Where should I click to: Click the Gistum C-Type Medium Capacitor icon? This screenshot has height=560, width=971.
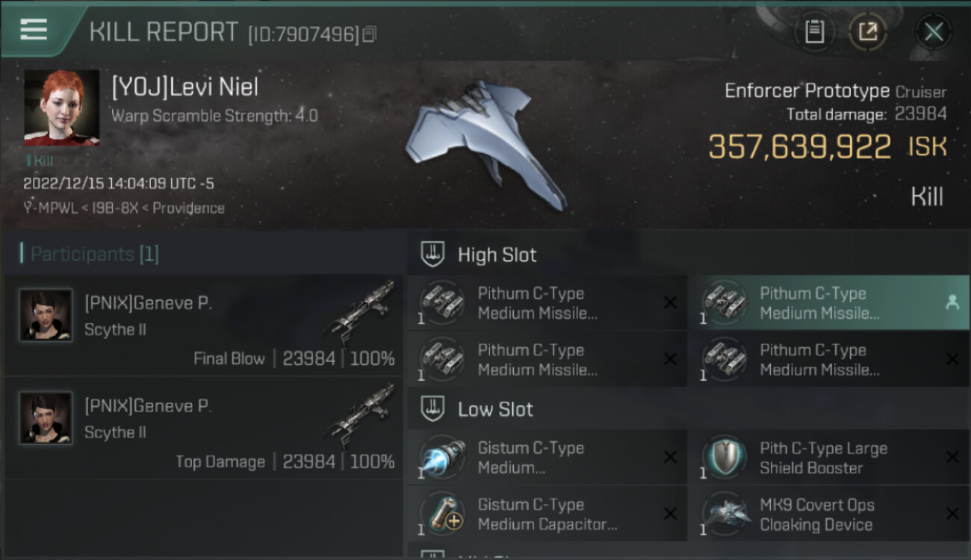[x=443, y=514]
